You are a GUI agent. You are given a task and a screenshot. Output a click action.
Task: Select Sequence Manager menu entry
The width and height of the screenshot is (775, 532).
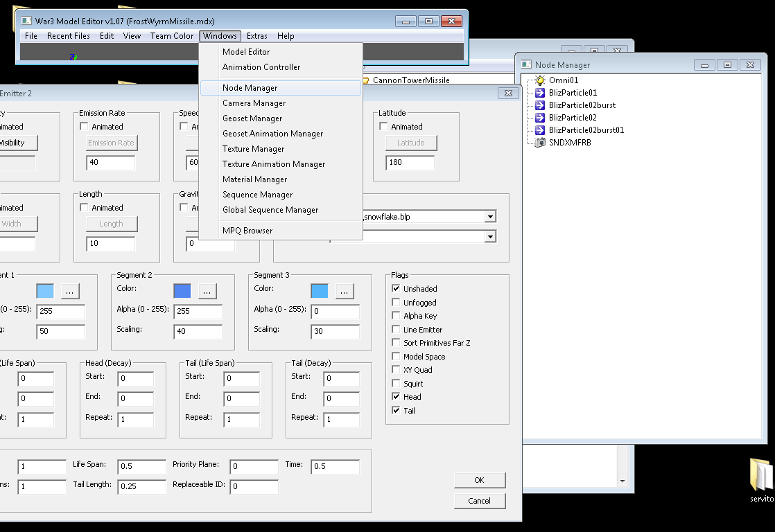281,195
